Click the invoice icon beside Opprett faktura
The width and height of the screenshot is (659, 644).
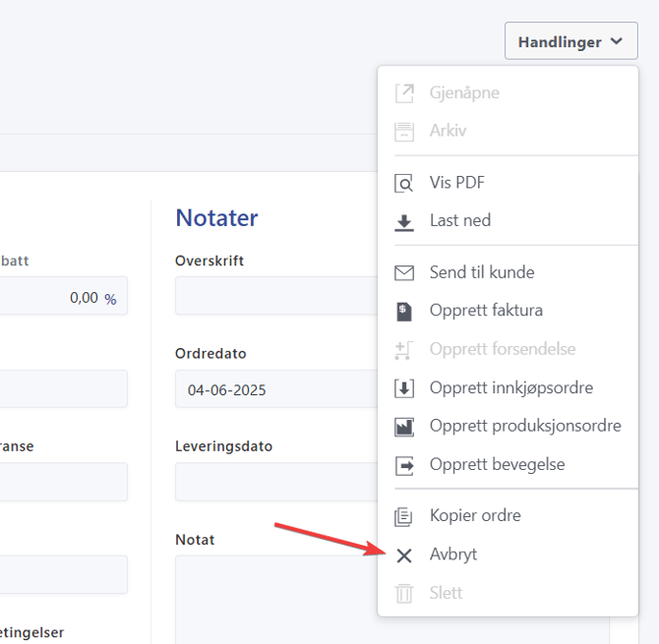click(404, 312)
